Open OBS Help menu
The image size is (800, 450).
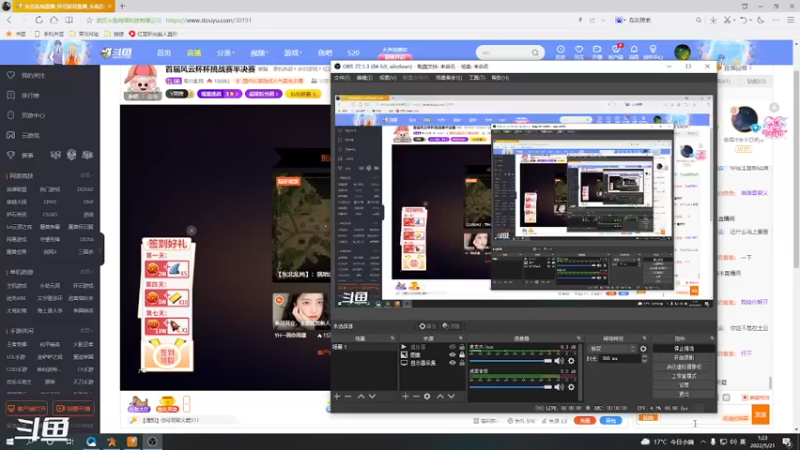(x=499, y=78)
